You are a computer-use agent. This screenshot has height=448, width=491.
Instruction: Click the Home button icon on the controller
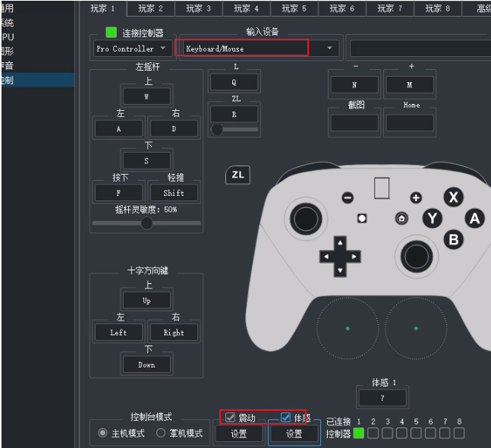tap(401, 219)
